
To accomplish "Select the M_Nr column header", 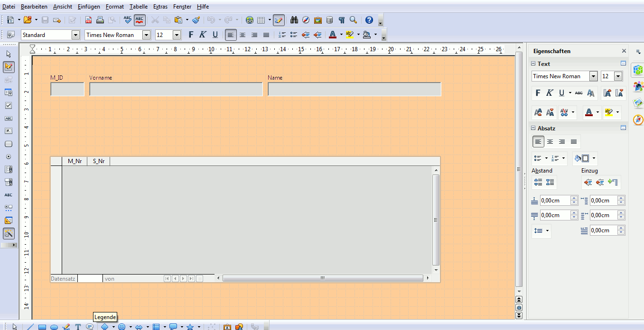I will point(75,161).
